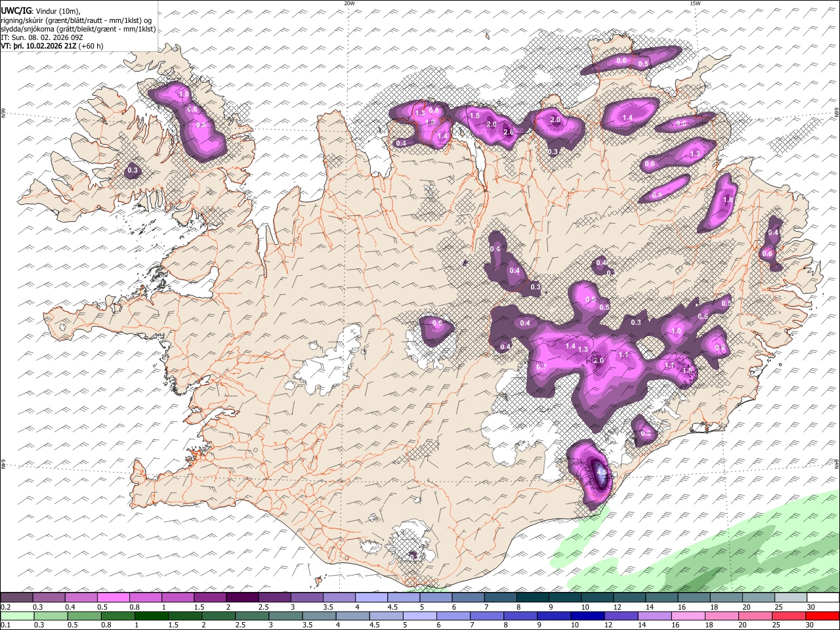Pick the pale green 0.1–0.3 lower legend swatch
The width and height of the screenshot is (840, 630).
17,616
